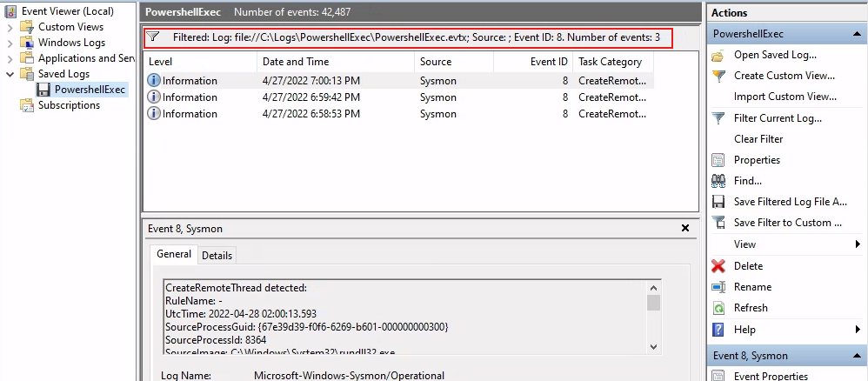The width and height of the screenshot is (868, 381).
Task: Sort by the Event ID column
Action: click(533, 62)
